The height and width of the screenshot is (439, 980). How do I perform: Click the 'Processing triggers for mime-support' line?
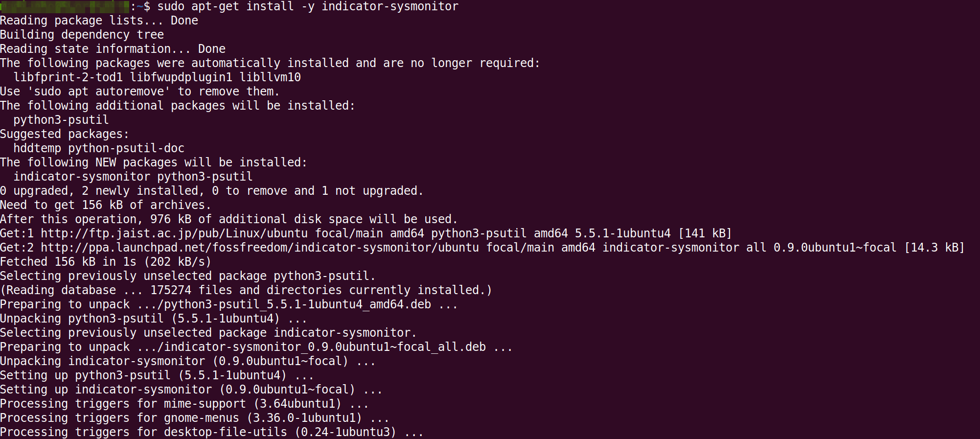184,404
